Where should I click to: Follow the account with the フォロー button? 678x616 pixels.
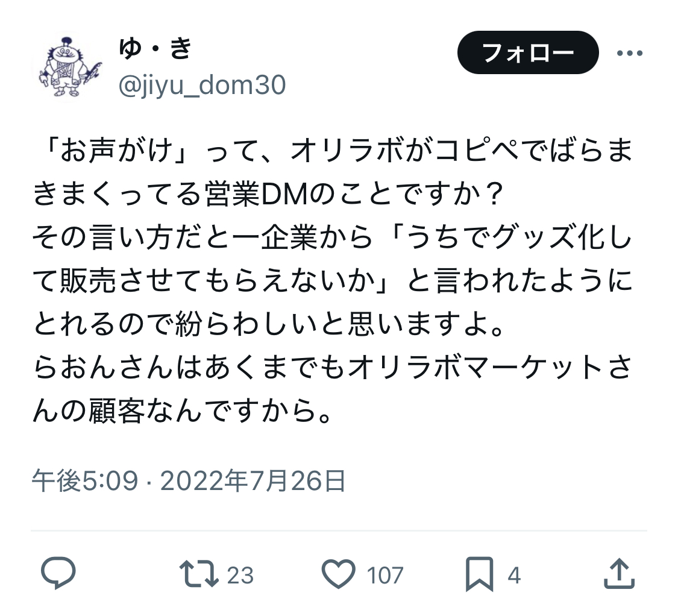(x=528, y=52)
